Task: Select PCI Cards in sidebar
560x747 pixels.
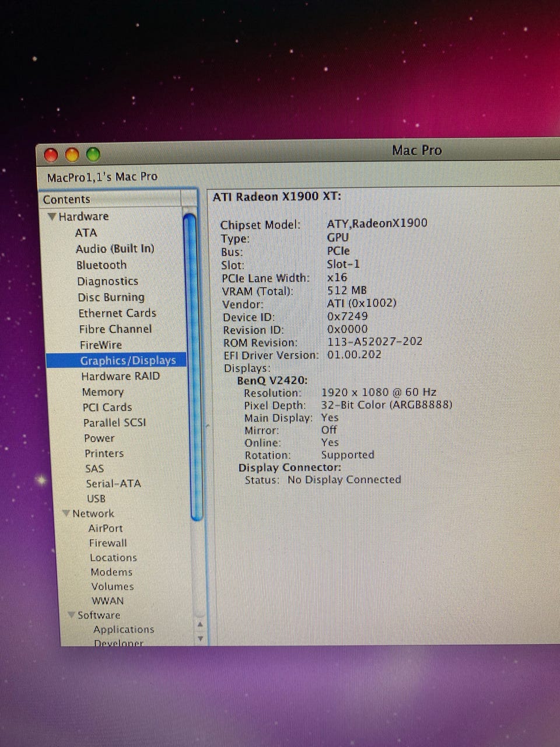Action: 107,407
